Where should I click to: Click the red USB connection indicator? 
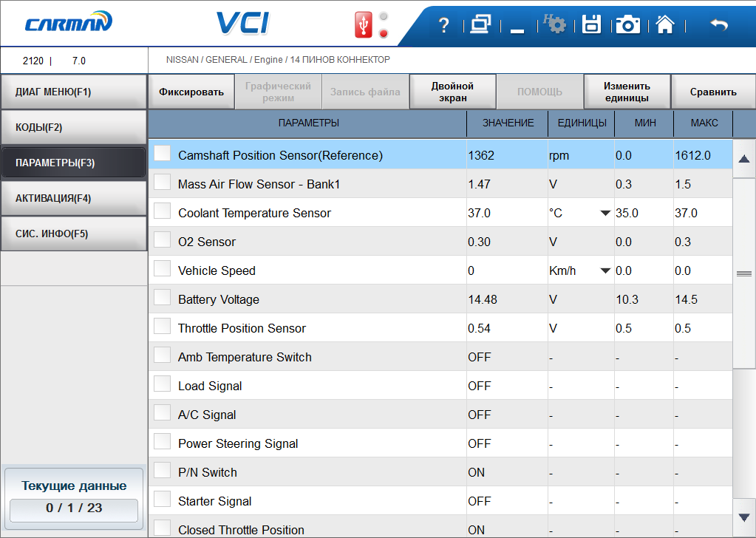click(363, 24)
